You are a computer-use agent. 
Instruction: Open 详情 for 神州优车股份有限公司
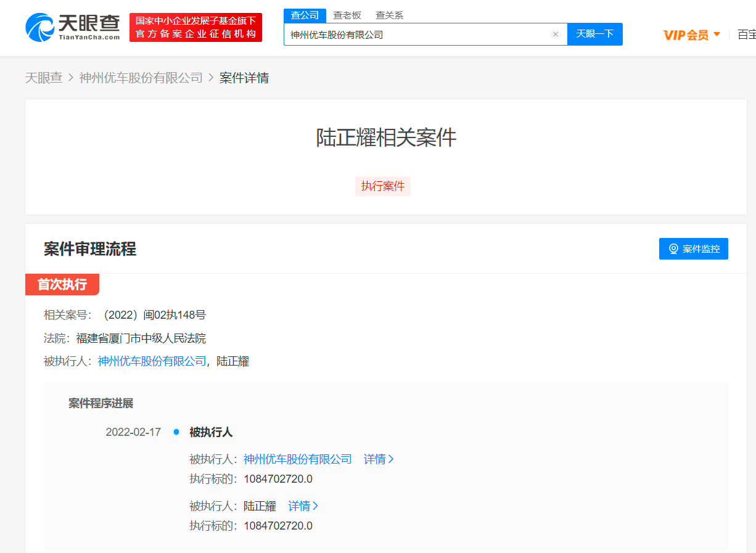click(378, 459)
